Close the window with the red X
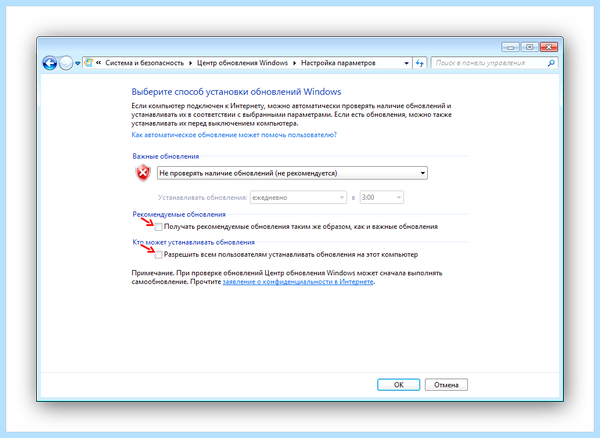The width and height of the screenshot is (600, 438). 549,47
